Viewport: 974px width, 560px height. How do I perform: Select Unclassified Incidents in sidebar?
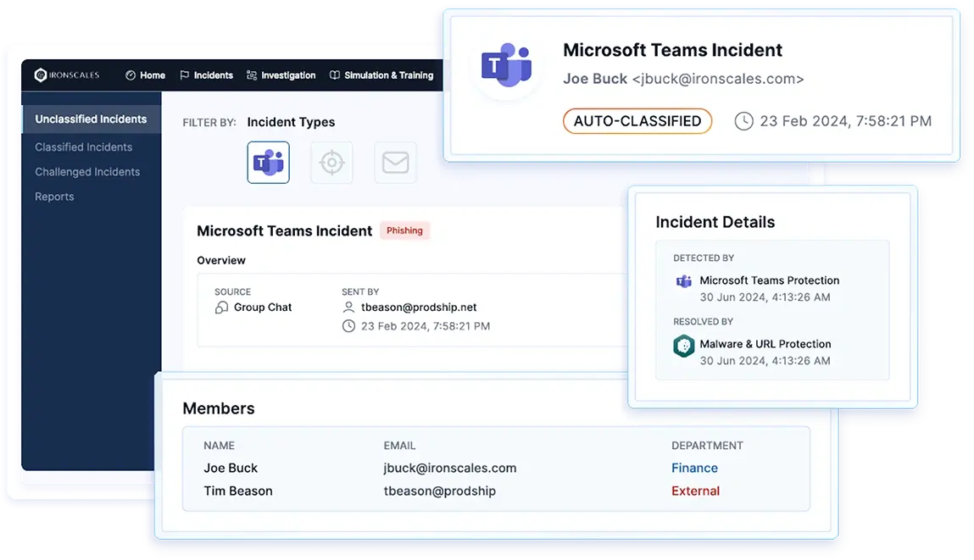(x=91, y=119)
